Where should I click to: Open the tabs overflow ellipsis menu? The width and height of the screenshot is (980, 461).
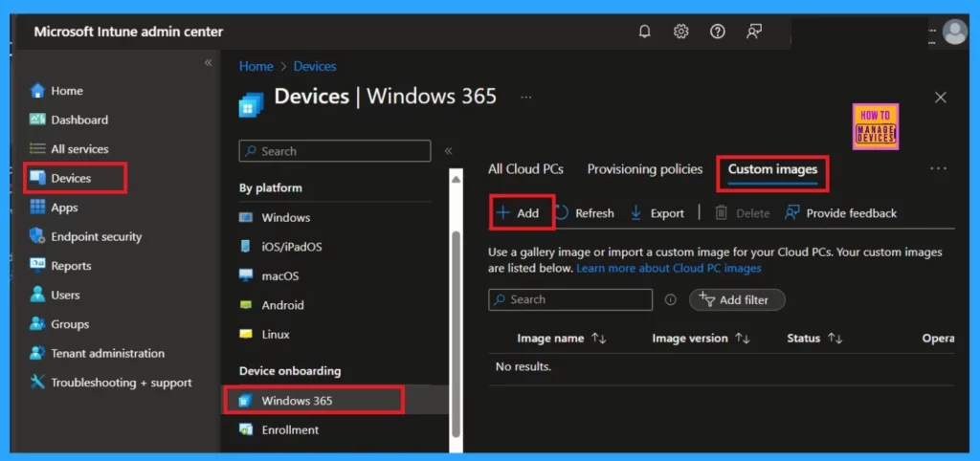[x=938, y=168]
